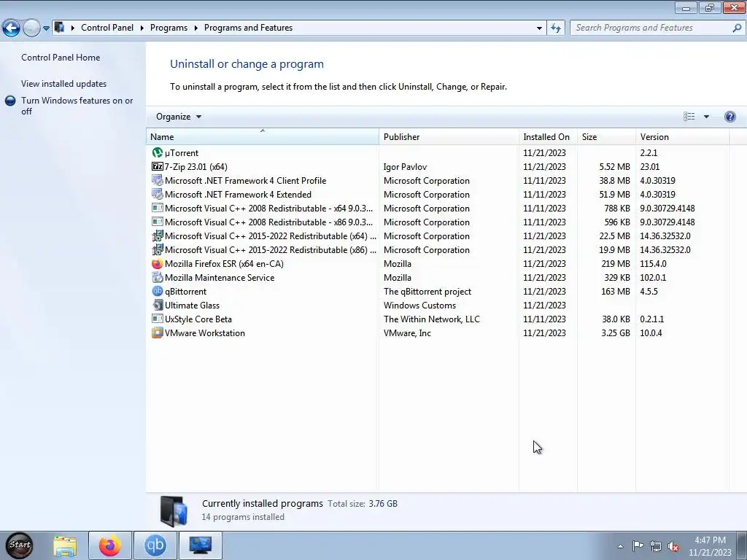Expand the view options dropdown arrow
The height and width of the screenshot is (560, 747).
tap(706, 117)
